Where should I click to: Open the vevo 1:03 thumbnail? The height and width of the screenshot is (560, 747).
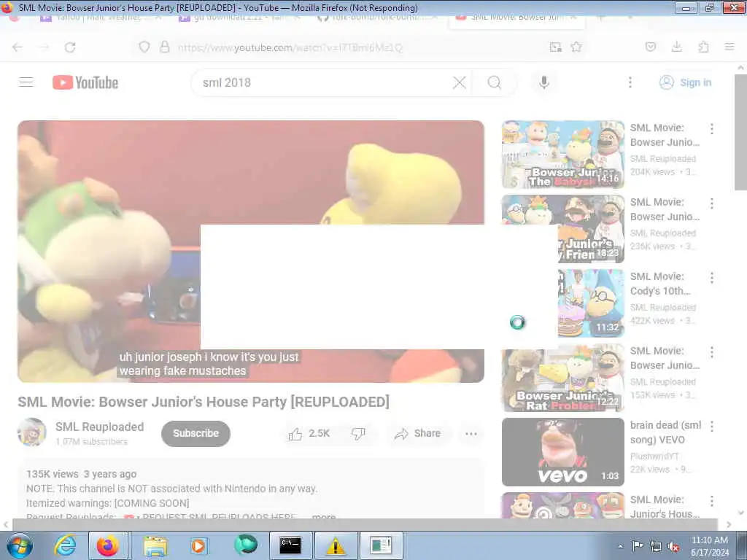coord(562,452)
